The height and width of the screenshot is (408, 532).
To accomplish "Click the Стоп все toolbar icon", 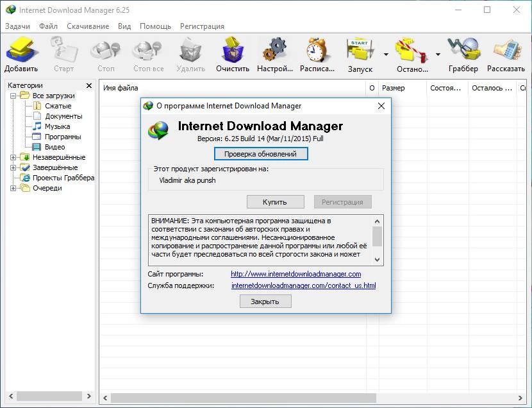I will point(148,51).
